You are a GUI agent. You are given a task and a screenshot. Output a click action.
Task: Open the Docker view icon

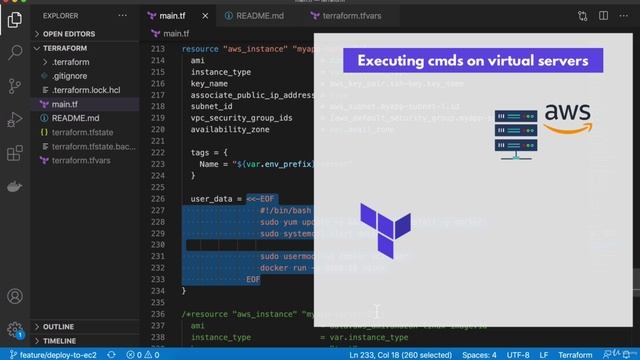[15, 187]
